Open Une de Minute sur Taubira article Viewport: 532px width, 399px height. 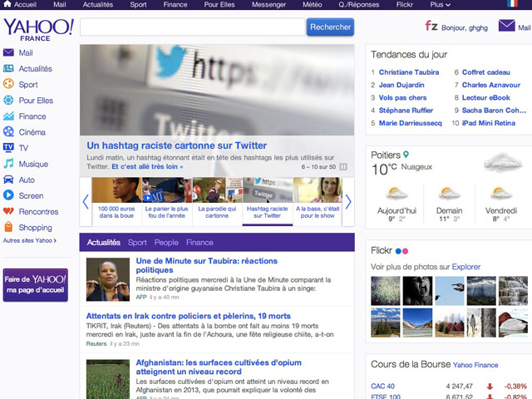(x=207, y=265)
